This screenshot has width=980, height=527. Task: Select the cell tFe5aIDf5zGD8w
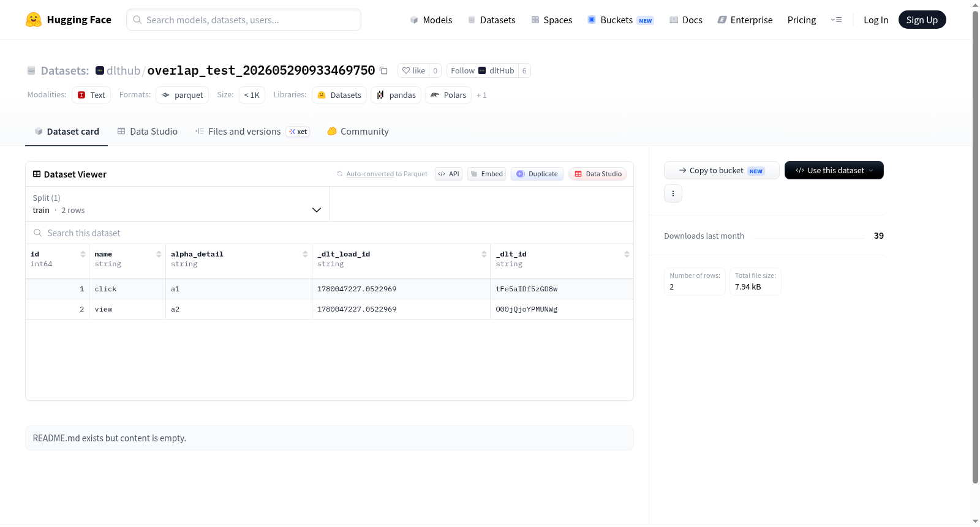(x=562, y=289)
